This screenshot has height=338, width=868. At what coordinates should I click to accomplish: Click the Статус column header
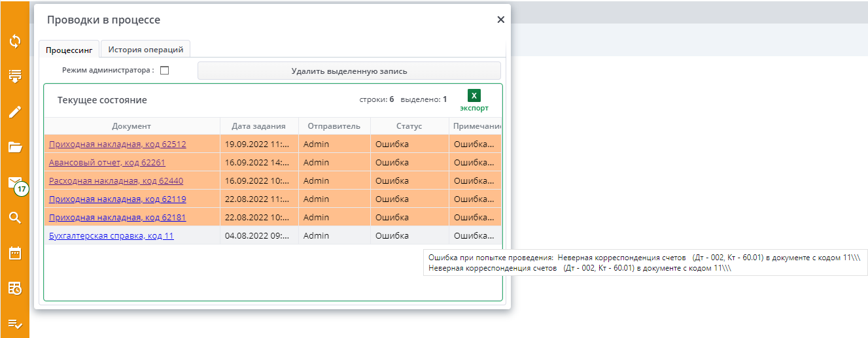pyautogui.click(x=409, y=126)
